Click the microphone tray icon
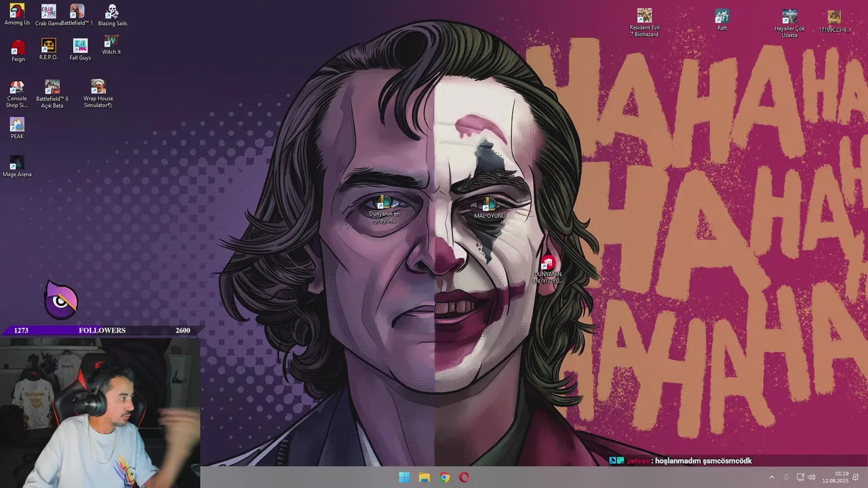 [x=786, y=477]
